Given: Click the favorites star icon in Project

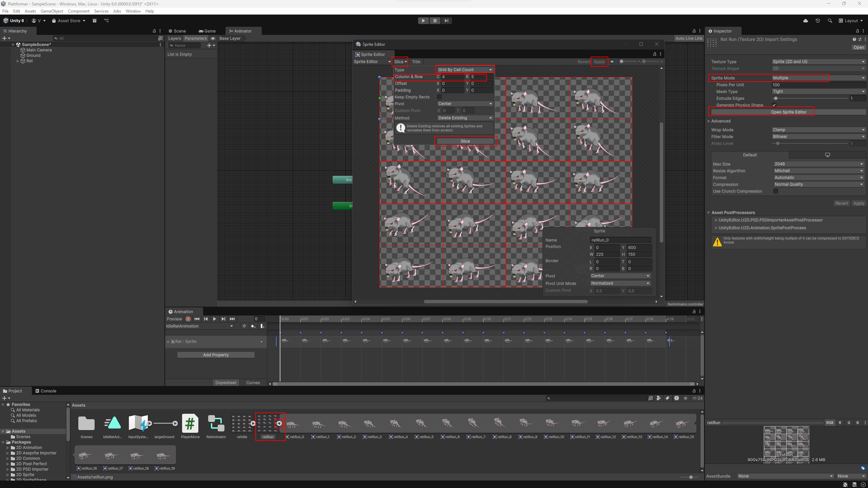Looking at the screenshot, I should (x=686, y=398).
